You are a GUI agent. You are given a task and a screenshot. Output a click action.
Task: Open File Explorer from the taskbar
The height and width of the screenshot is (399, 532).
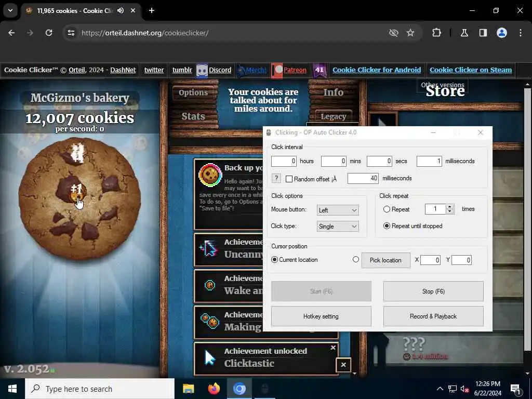click(x=188, y=389)
